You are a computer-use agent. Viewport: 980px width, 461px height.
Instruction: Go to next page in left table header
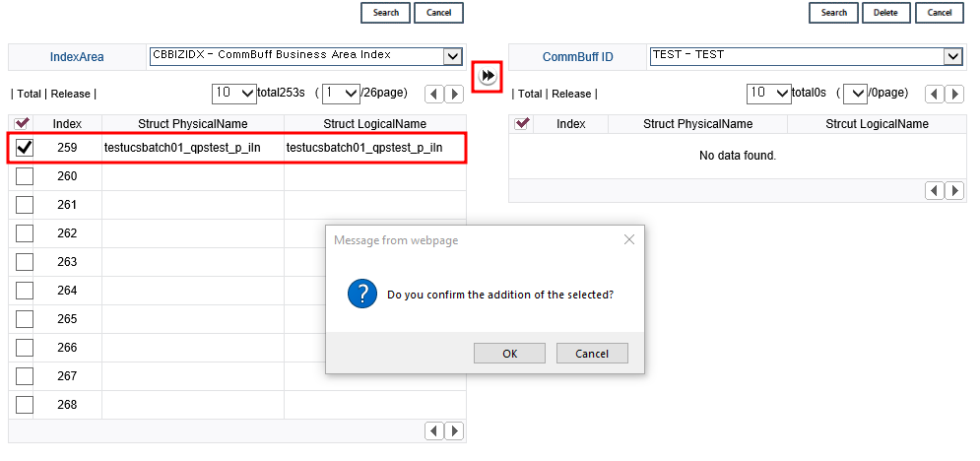[454, 95]
